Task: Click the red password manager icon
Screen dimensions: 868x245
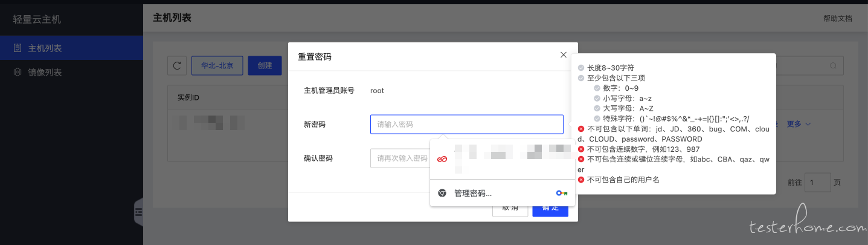Action: pyautogui.click(x=442, y=158)
